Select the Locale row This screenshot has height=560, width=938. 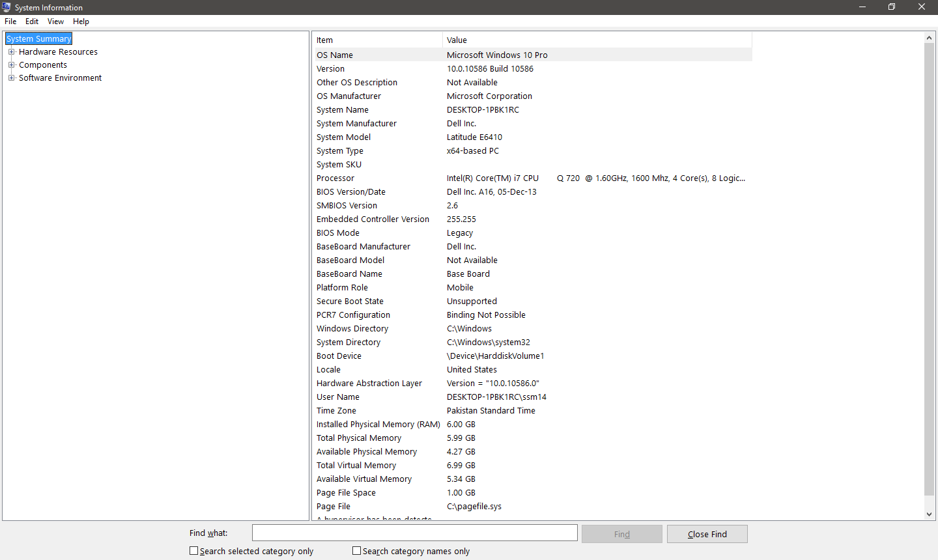click(532, 369)
